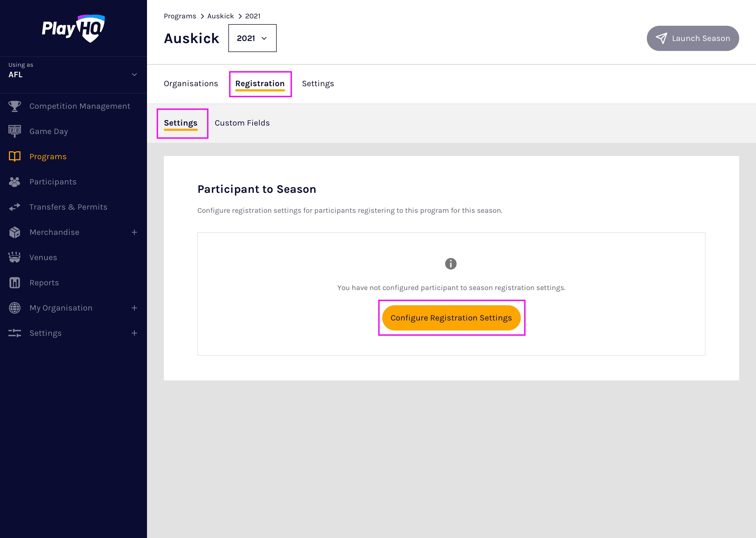
Task: Click the Programs book icon
Action: click(x=14, y=156)
